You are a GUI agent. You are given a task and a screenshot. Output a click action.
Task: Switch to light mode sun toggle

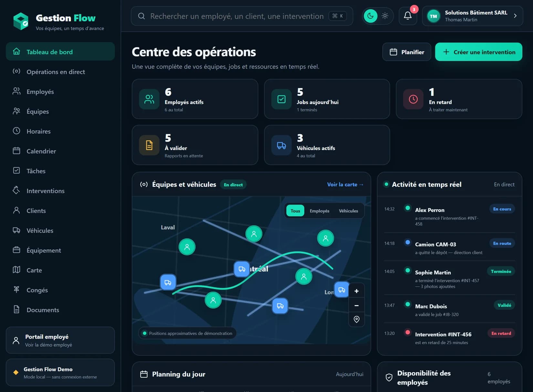pos(385,16)
